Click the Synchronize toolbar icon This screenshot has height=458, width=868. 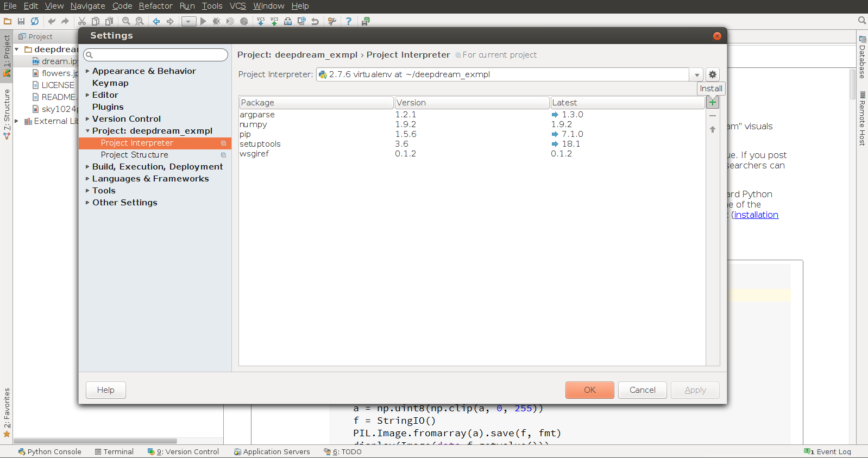[x=35, y=21]
